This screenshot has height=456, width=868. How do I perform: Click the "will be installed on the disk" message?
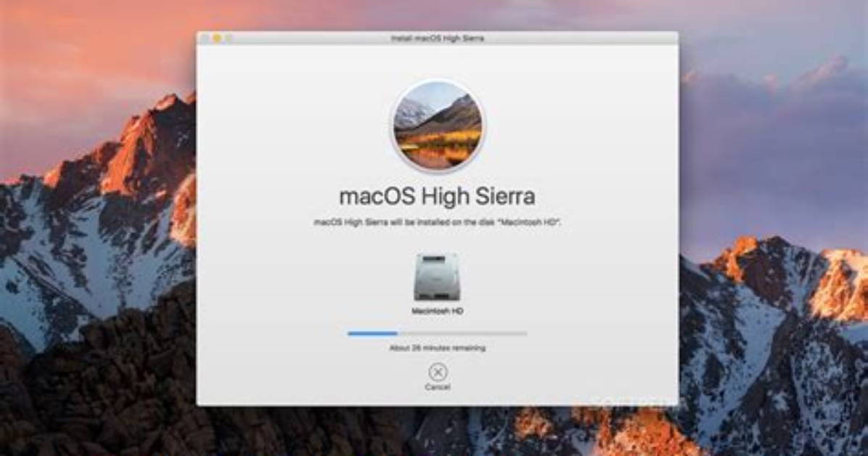(438, 222)
